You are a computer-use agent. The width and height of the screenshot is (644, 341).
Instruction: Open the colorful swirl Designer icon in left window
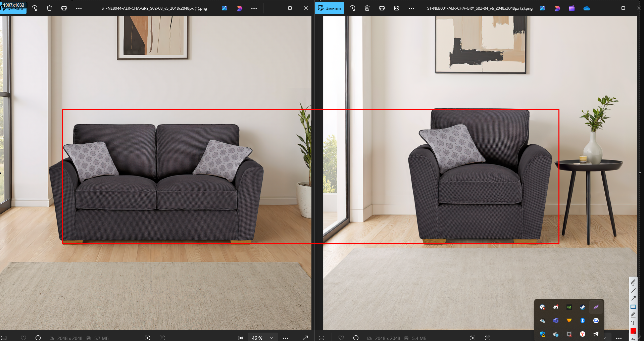tap(240, 8)
